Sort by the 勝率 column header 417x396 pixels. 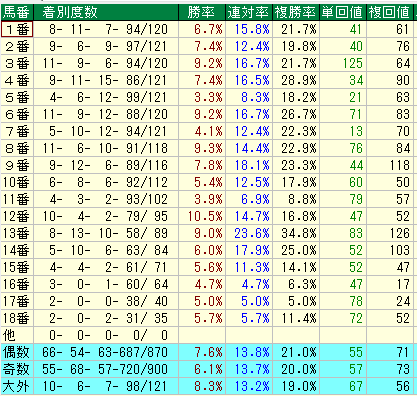pyautogui.click(x=202, y=12)
